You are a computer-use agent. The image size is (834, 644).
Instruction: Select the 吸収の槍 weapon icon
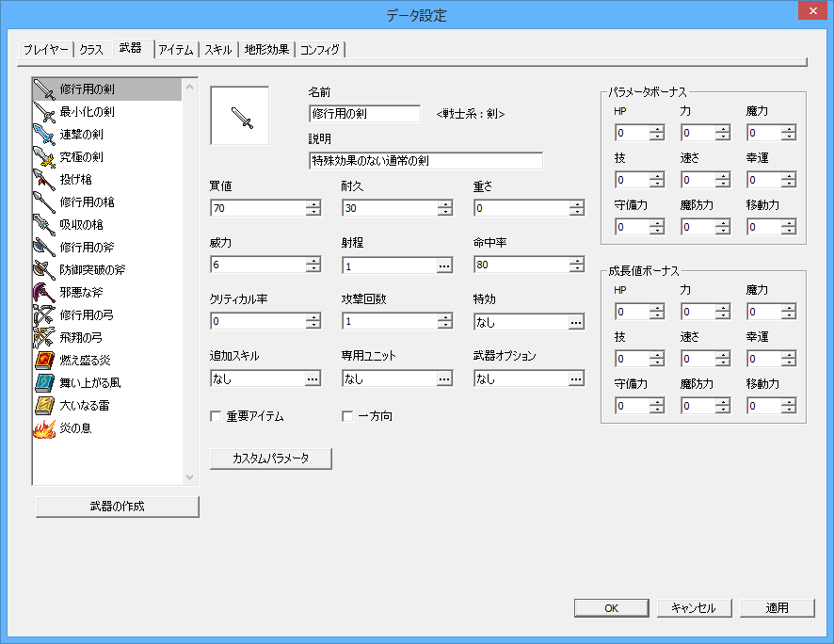click(44, 225)
